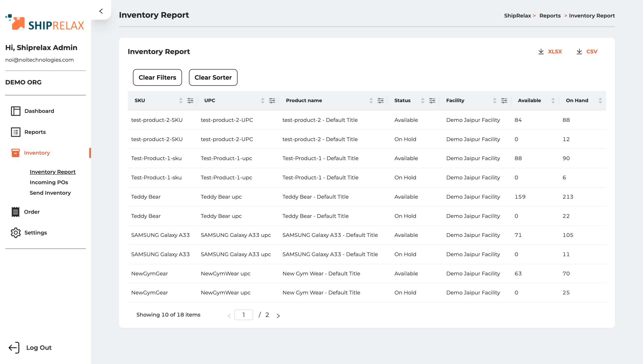This screenshot has width=643, height=364.
Task: Expand the Order sidebar menu
Action: coord(32,212)
